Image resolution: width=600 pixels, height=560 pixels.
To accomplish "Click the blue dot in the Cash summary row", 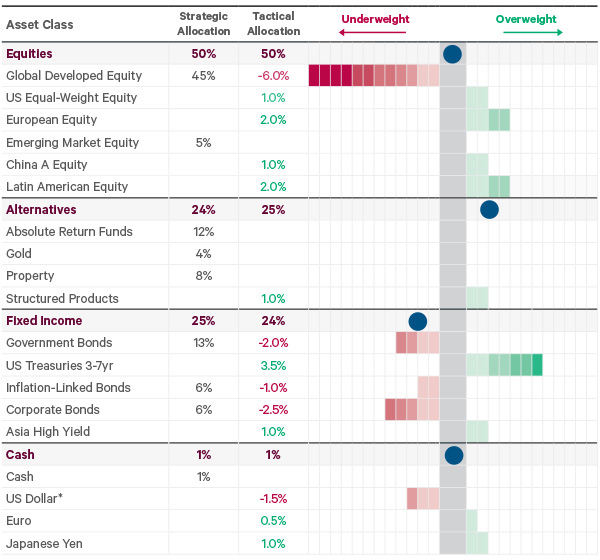I will [453, 455].
